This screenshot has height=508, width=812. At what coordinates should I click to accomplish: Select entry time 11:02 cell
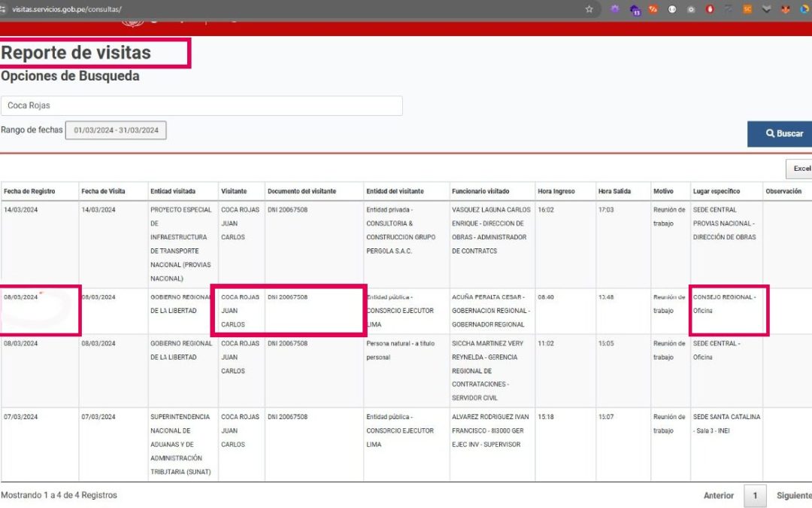pos(565,370)
